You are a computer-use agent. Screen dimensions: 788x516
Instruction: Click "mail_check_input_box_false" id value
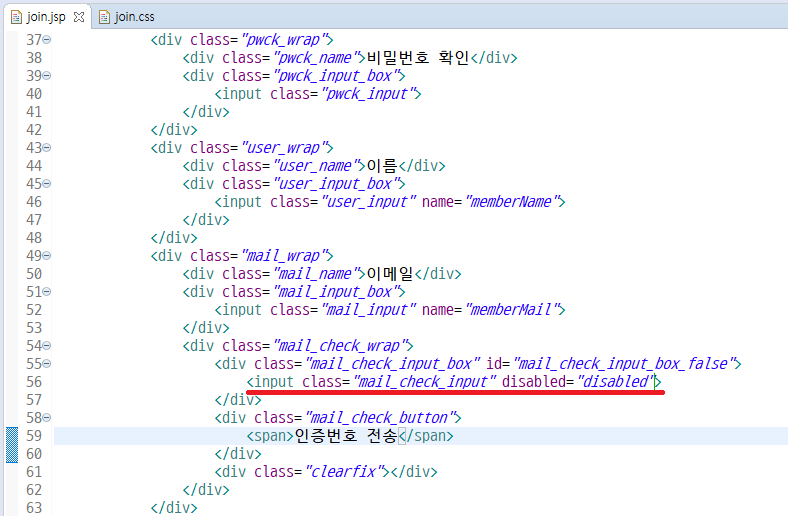[x=625, y=364]
